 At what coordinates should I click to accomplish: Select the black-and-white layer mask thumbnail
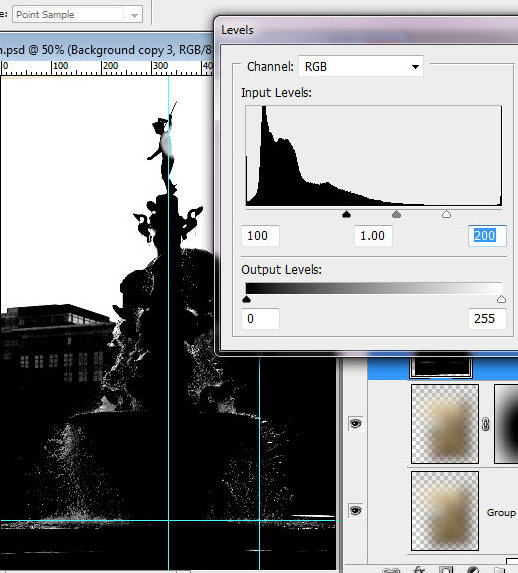[506, 424]
